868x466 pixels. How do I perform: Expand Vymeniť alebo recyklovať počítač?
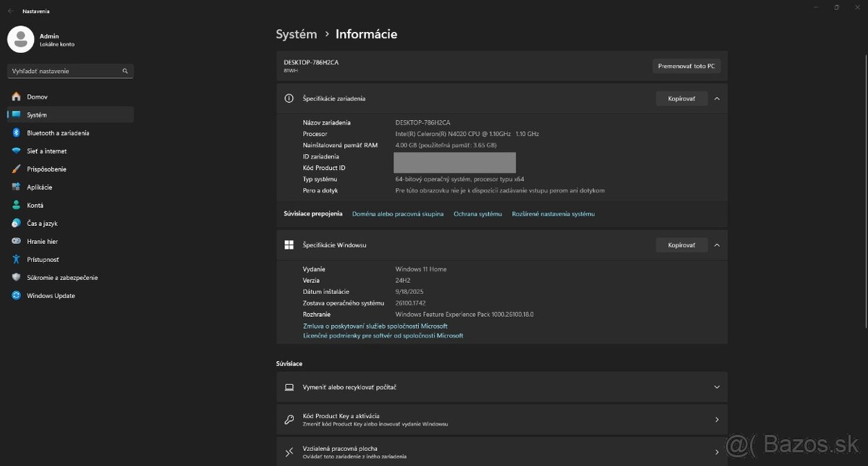[x=502, y=387]
